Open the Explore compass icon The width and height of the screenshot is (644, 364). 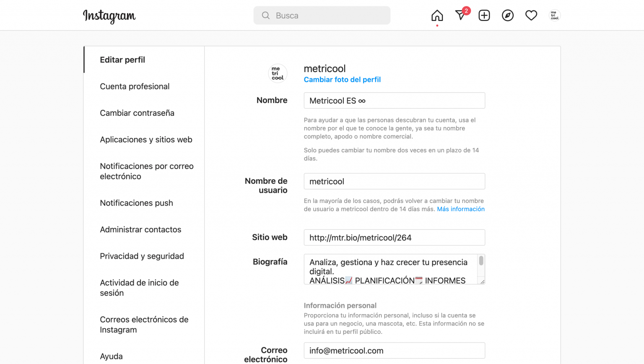coord(507,15)
